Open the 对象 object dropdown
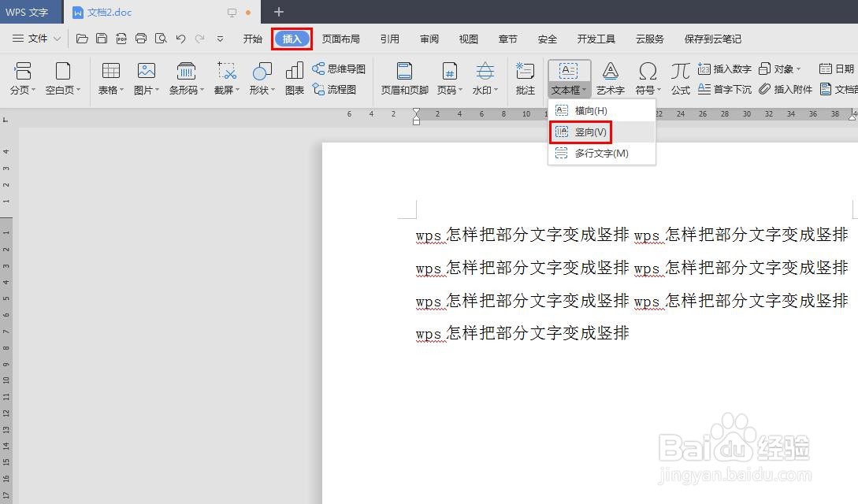Image resolution: width=858 pixels, height=504 pixels. 780,69
